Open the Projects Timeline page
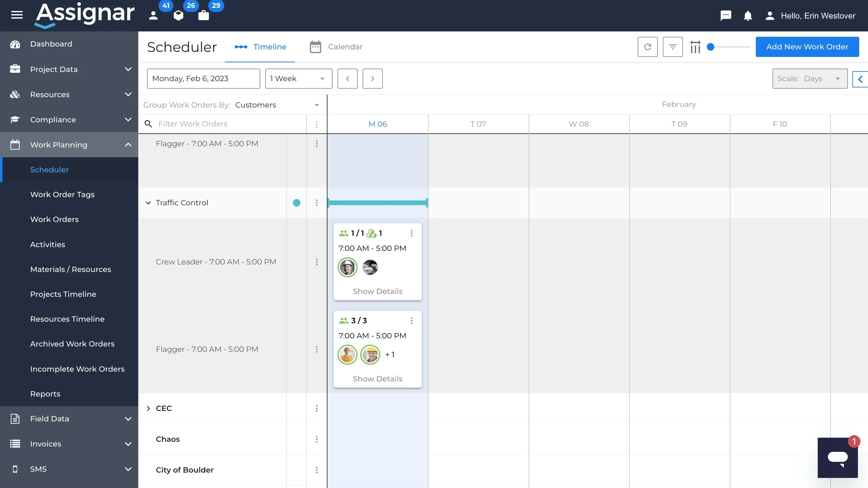This screenshot has height=488, width=868. [63, 294]
